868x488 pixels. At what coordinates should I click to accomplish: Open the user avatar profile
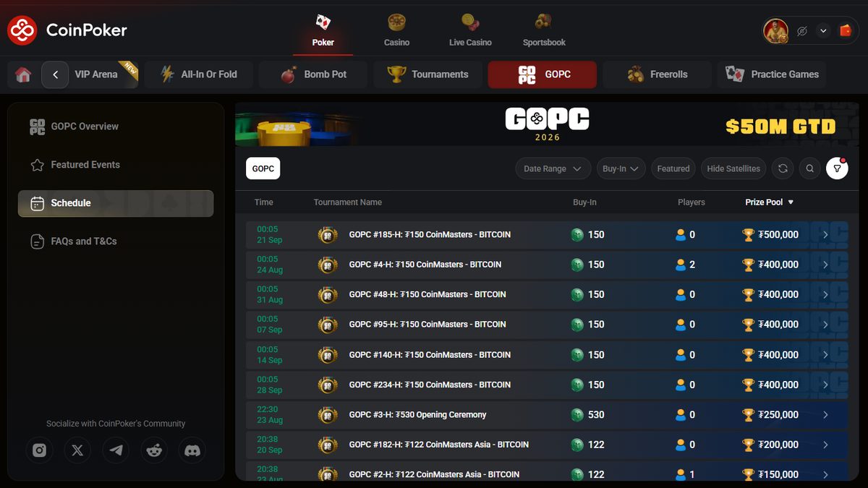pyautogui.click(x=775, y=31)
